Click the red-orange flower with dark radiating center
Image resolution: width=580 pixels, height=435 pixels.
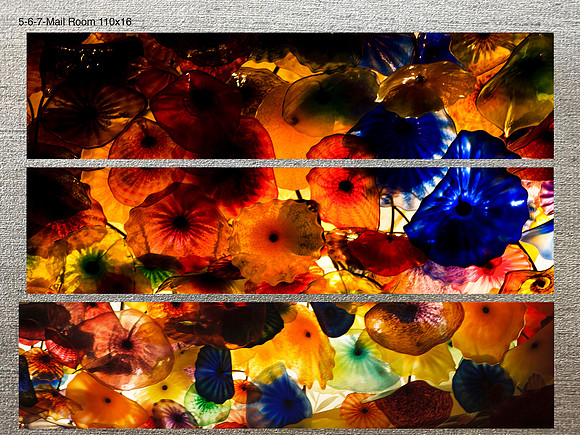point(178,222)
